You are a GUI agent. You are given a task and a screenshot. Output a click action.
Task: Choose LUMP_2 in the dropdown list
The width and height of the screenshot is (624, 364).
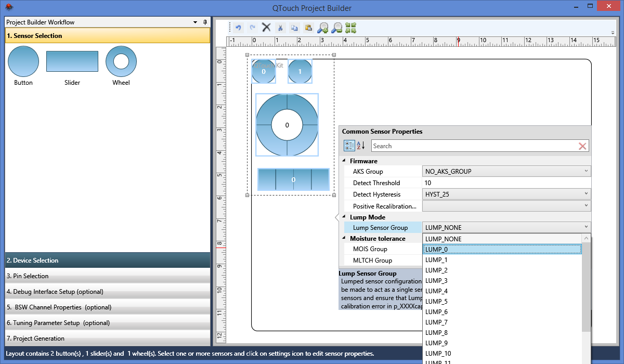coord(502,270)
